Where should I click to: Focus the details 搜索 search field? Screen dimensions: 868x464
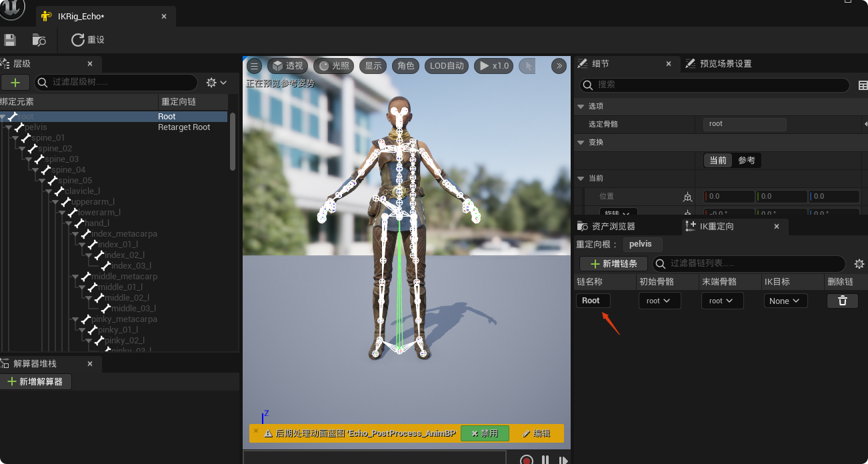coord(715,85)
